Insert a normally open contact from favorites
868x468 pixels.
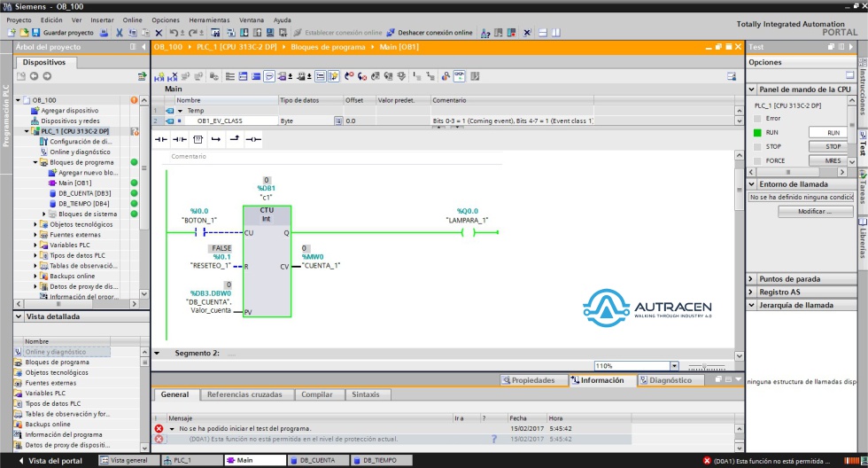pos(161,139)
